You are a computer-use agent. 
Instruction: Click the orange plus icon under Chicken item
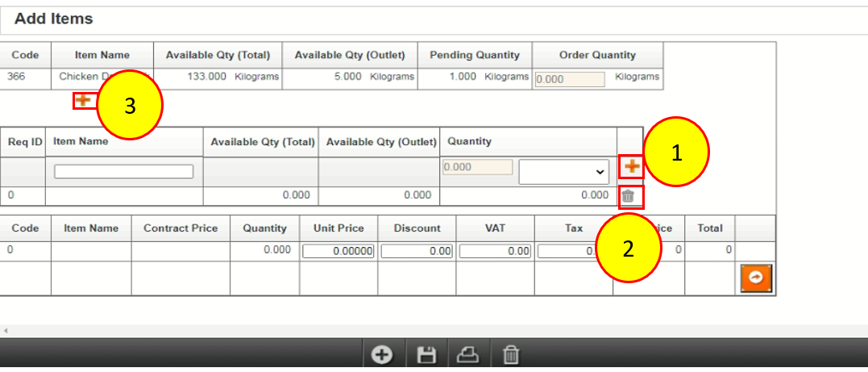tap(82, 100)
